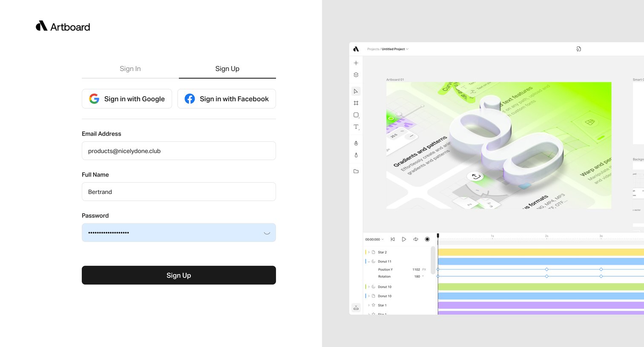Click the Password input field
644x347 pixels.
click(x=179, y=233)
